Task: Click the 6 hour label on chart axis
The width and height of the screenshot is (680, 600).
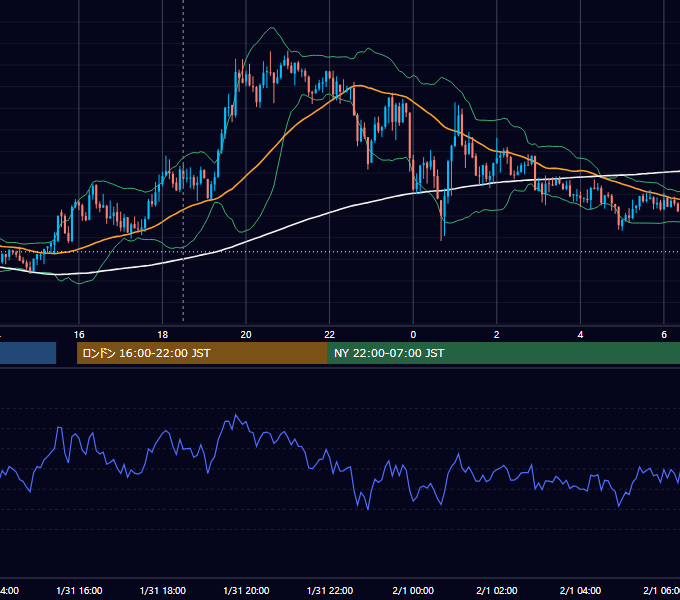Action: (x=664, y=335)
